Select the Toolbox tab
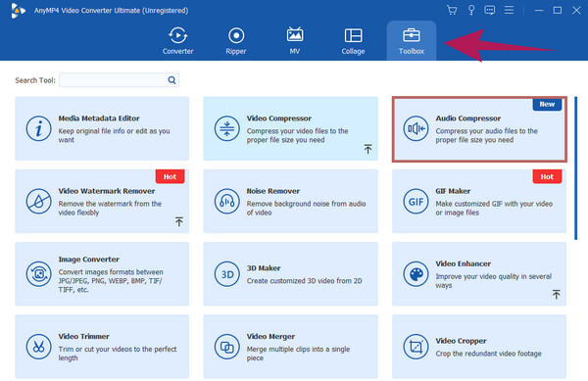This screenshot has height=381, width=588. point(412,41)
